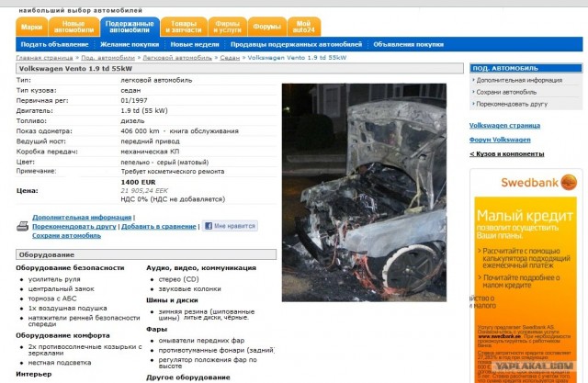The width and height of the screenshot is (588, 383).
Task: Click the printer icon beside the links
Action: coord(22,226)
